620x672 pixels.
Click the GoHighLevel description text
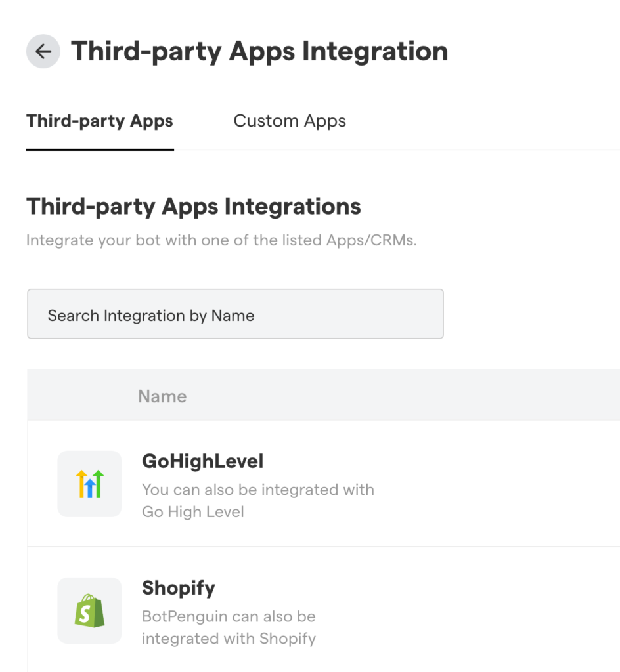click(257, 490)
